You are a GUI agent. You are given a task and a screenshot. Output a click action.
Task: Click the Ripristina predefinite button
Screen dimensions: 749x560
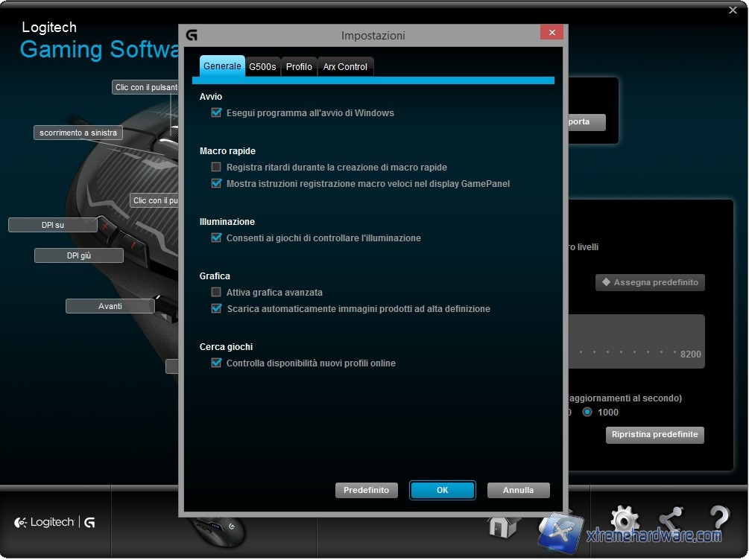click(654, 435)
